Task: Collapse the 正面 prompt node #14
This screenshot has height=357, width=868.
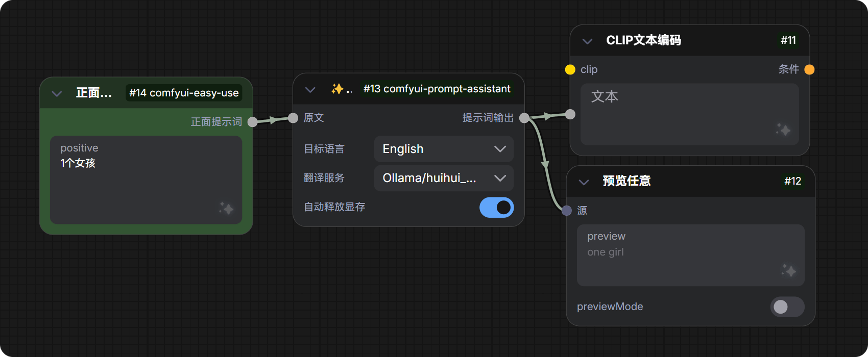Action: (57, 93)
